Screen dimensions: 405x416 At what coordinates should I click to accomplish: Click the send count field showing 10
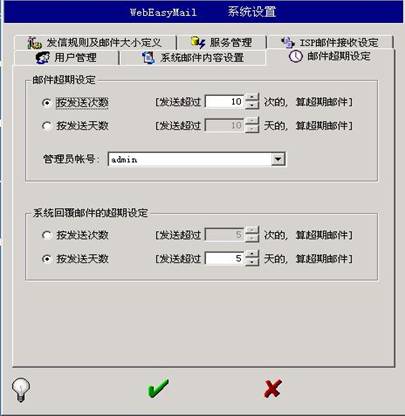click(225, 102)
